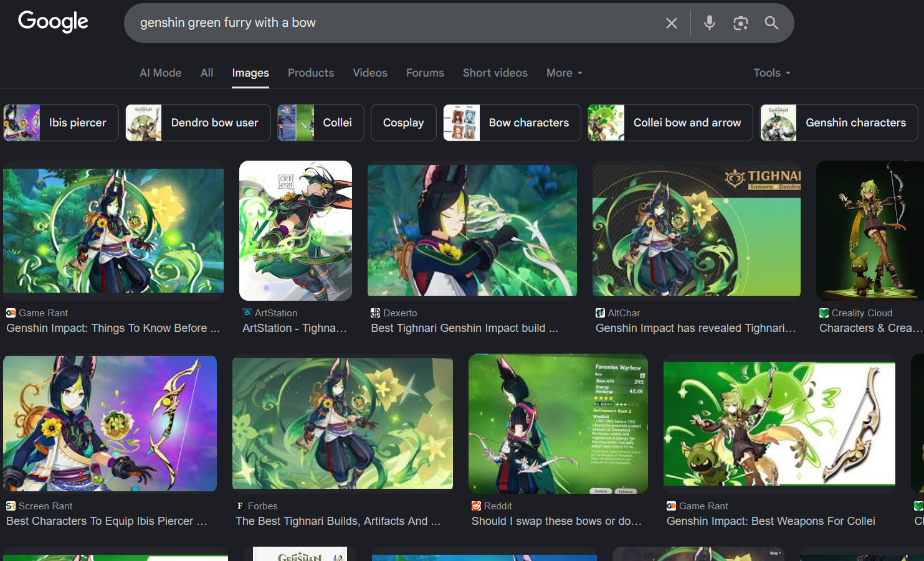The height and width of the screenshot is (561, 924).
Task: Click the Forbes source favicon
Action: 240,506
